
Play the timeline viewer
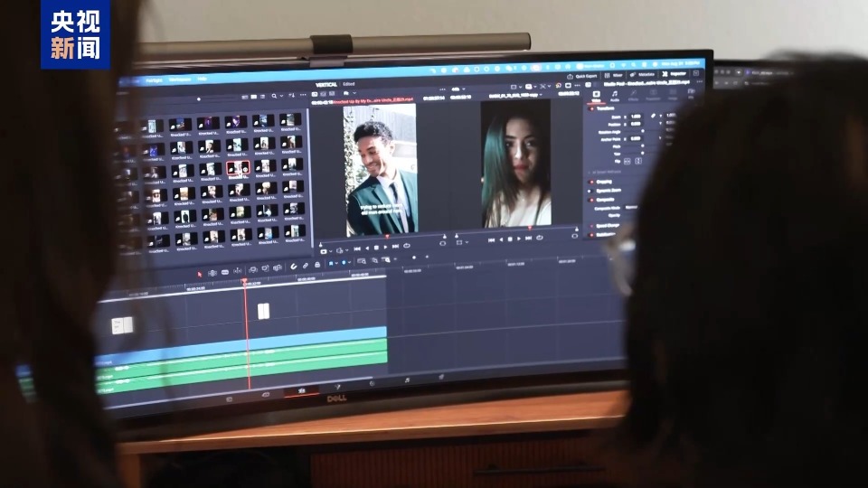(519, 239)
